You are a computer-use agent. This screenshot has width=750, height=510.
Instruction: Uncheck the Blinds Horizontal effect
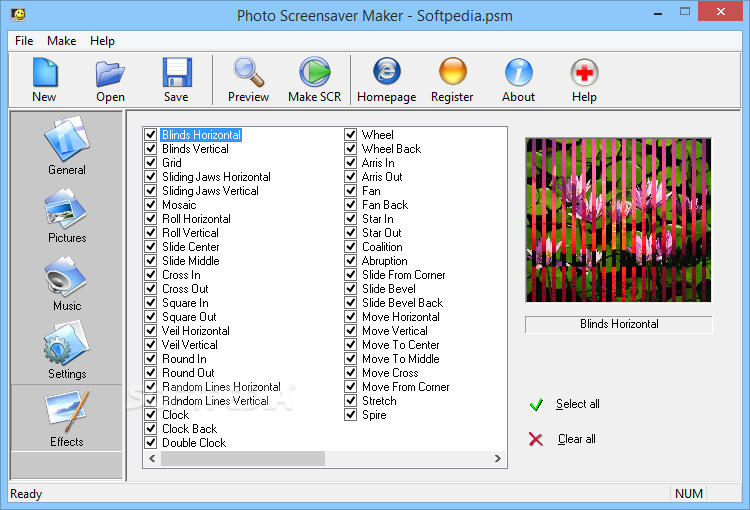(151, 134)
